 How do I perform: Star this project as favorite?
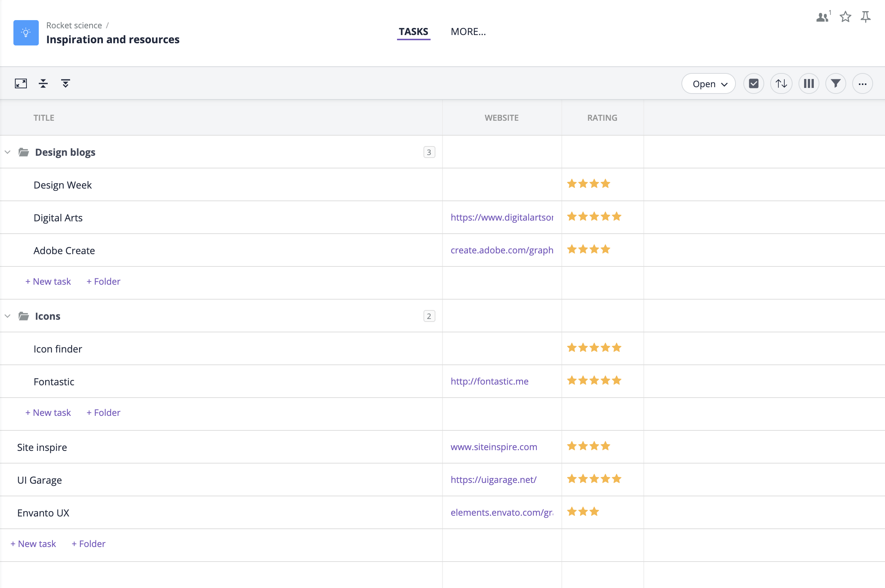(x=845, y=17)
